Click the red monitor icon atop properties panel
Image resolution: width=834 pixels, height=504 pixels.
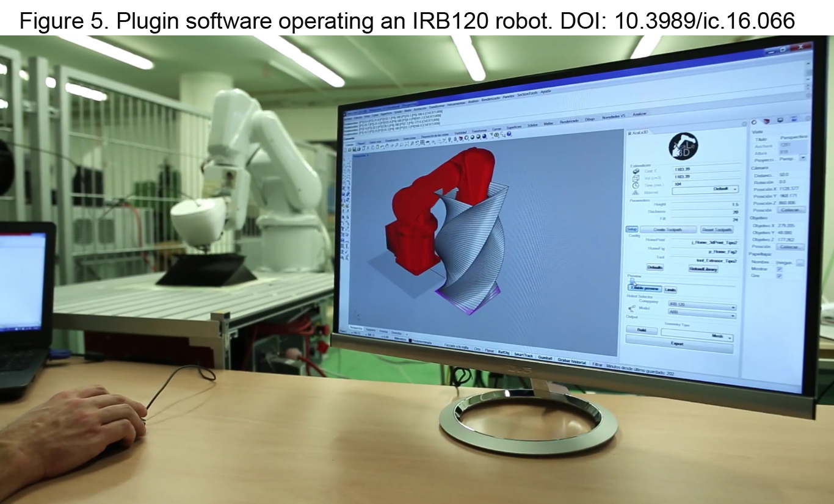click(x=767, y=121)
